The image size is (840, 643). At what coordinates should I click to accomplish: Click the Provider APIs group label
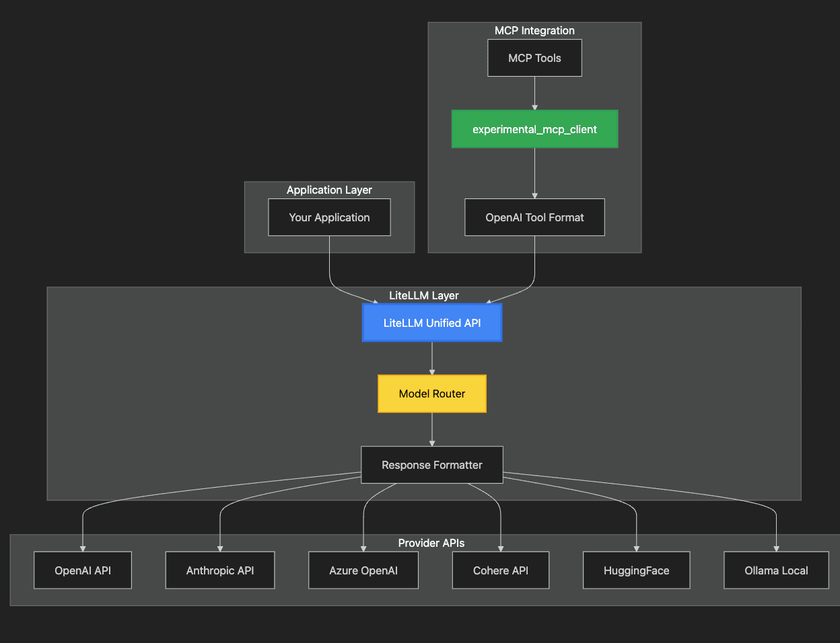(x=431, y=543)
